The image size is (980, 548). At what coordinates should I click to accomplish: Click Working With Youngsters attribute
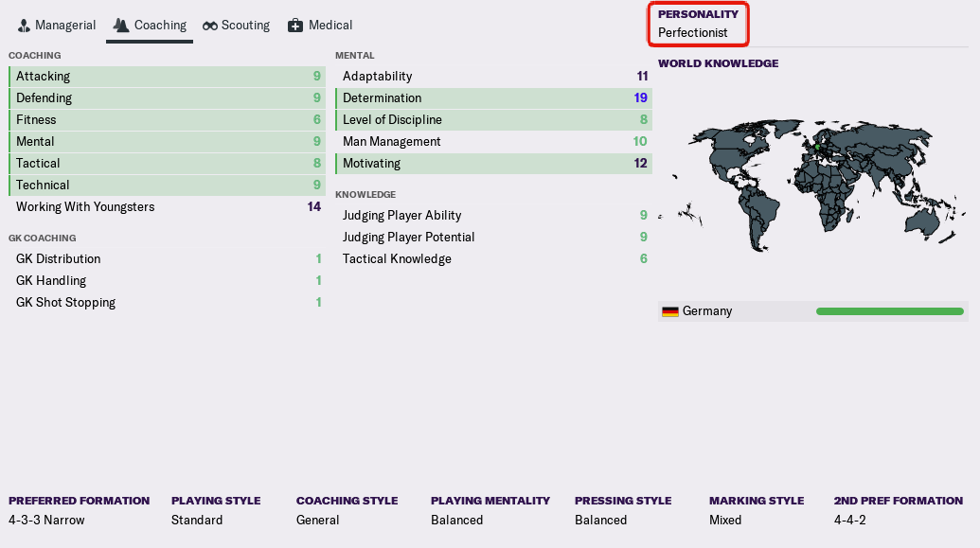pos(167,207)
